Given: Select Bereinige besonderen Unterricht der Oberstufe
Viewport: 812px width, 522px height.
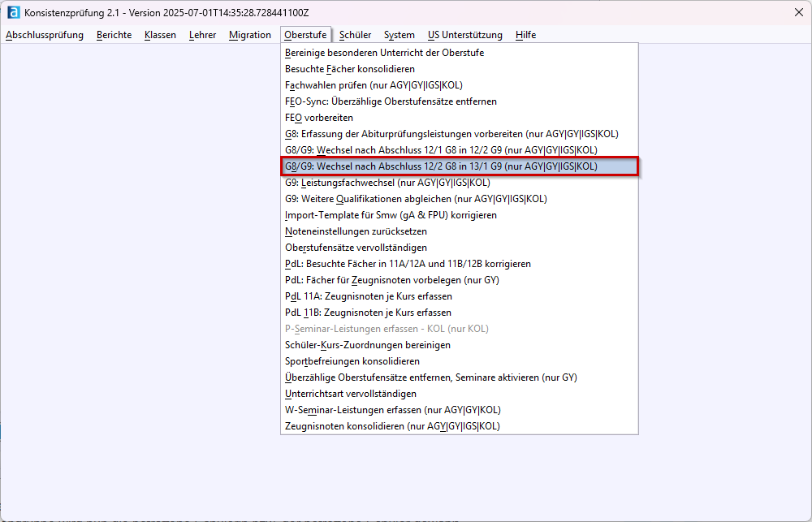Looking at the screenshot, I should tap(460, 53).
